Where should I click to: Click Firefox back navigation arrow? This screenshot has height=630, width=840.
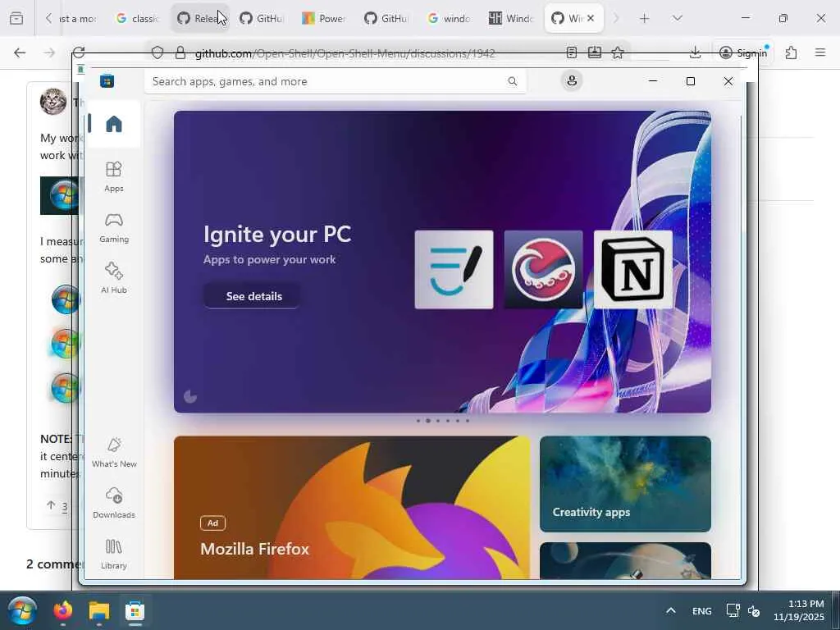click(x=20, y=52)
